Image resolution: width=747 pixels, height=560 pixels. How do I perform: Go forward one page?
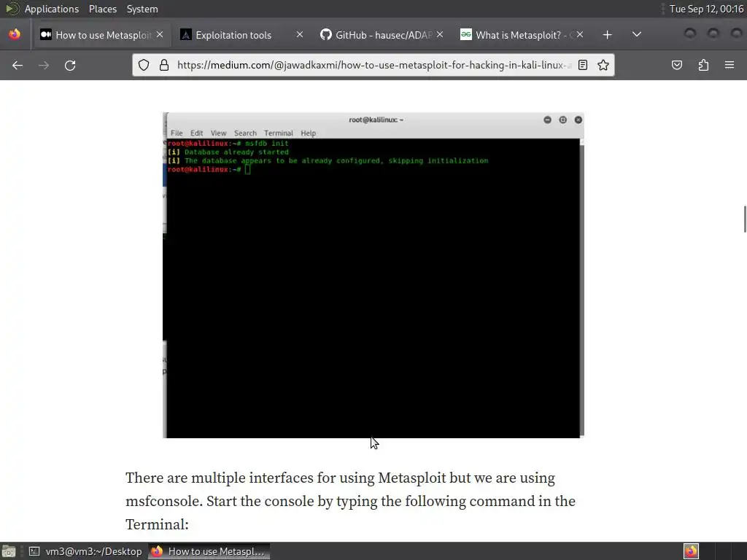44,65
